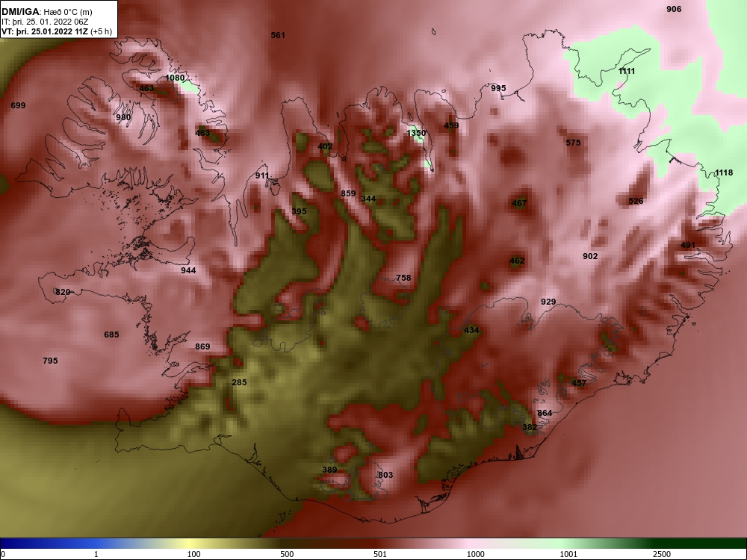This screenshot has width=747, height=560.
Task: Click the 501 tick on color scale
Action: [x=380, y=554]
